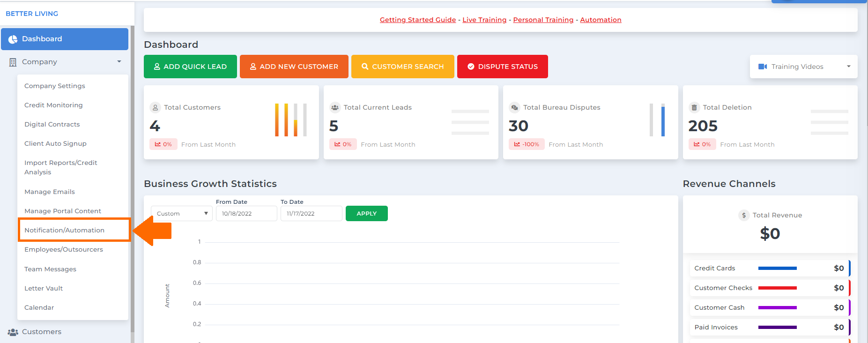Open the Automation link at top

pos(601,20)
